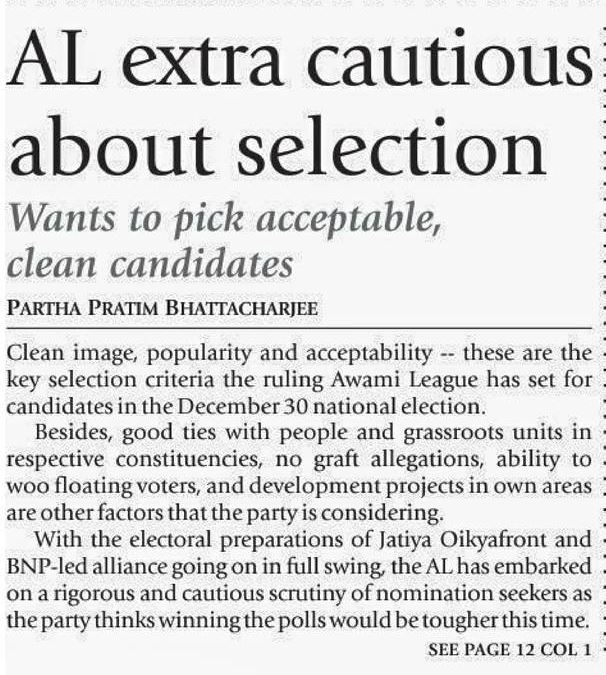
Task: Click the horizontal rule below the byline
Action: click(x=300, y=328)
